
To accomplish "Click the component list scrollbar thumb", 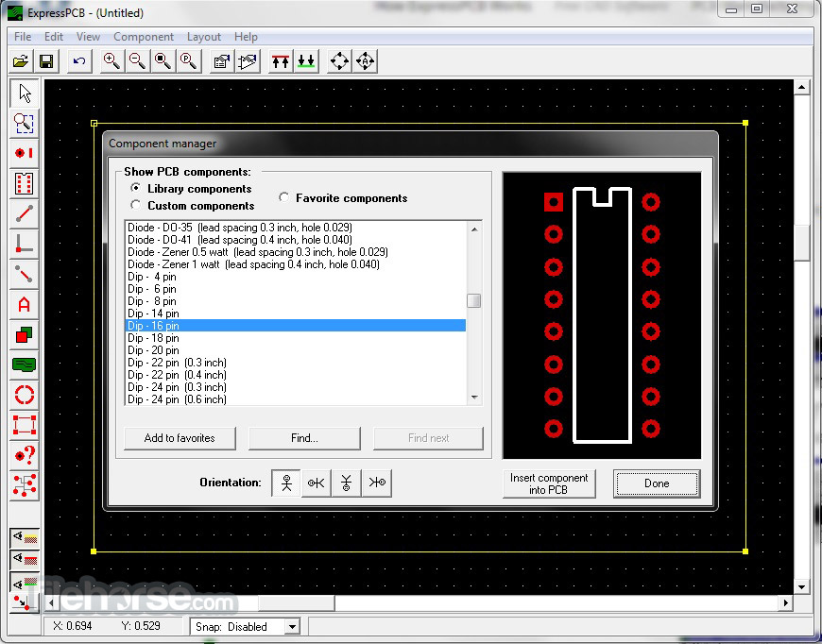I will point(474,301).
